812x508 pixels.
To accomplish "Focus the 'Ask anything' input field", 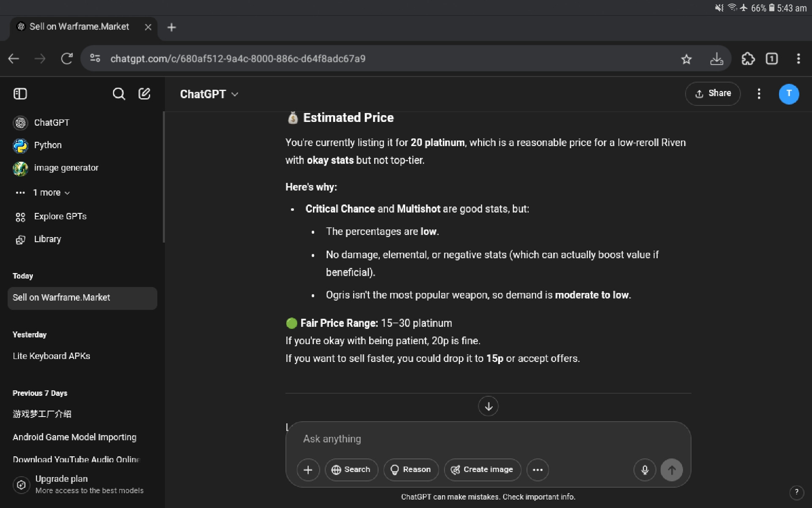I will click(488, 439).
